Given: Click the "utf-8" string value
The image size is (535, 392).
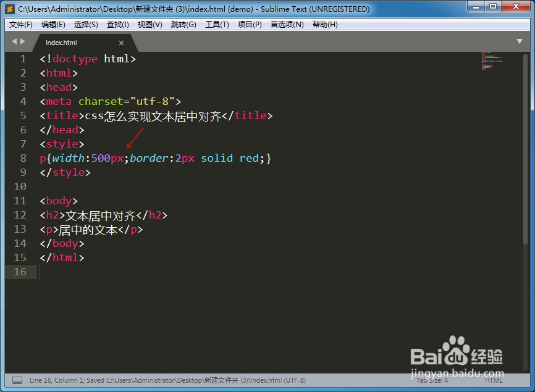Looking at the screenshot, I should point(153,102).
